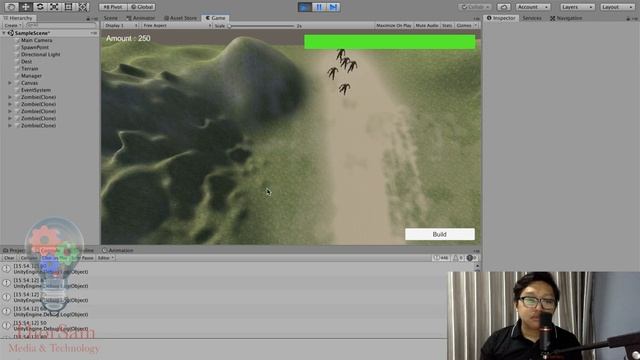Select the Rotate tool
The height and width of the screenshot is (360, 640).
point(40,7)
